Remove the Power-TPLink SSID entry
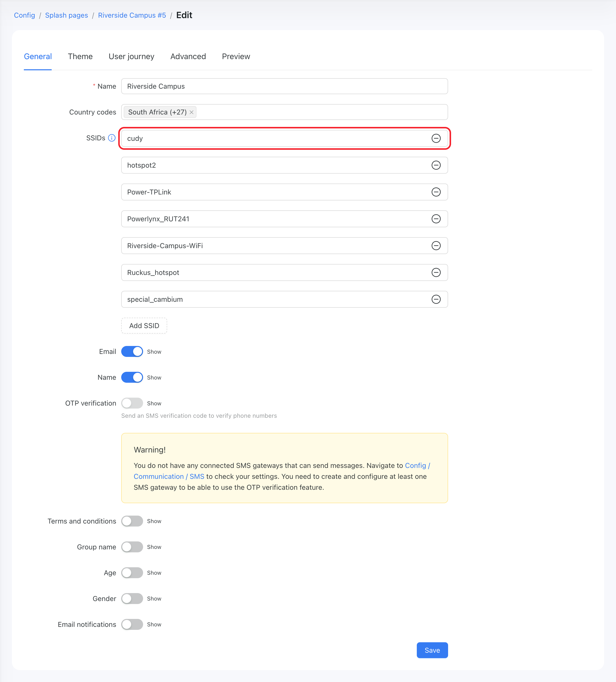This screenshot has width=616, height=682. 436,192
